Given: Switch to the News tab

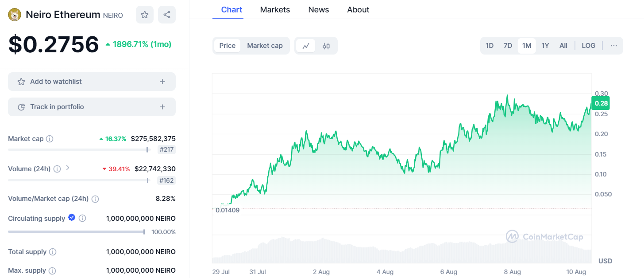Looking at the screenshot, I should (x=319, y=10).
